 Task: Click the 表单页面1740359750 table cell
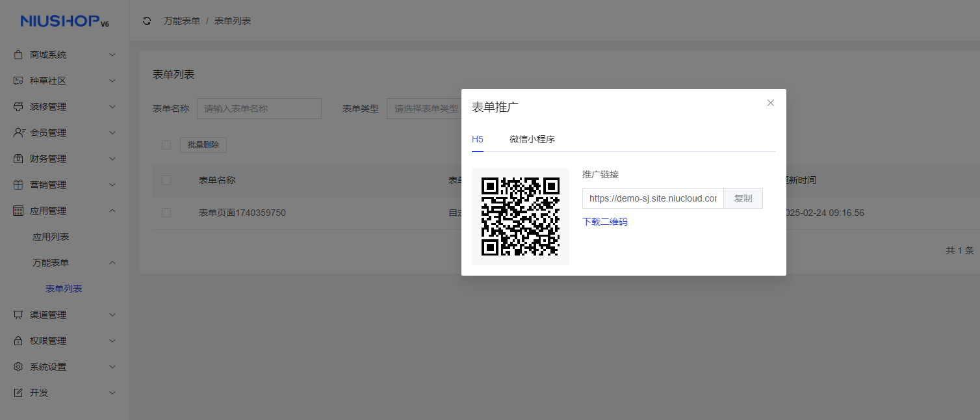(242, 213)
